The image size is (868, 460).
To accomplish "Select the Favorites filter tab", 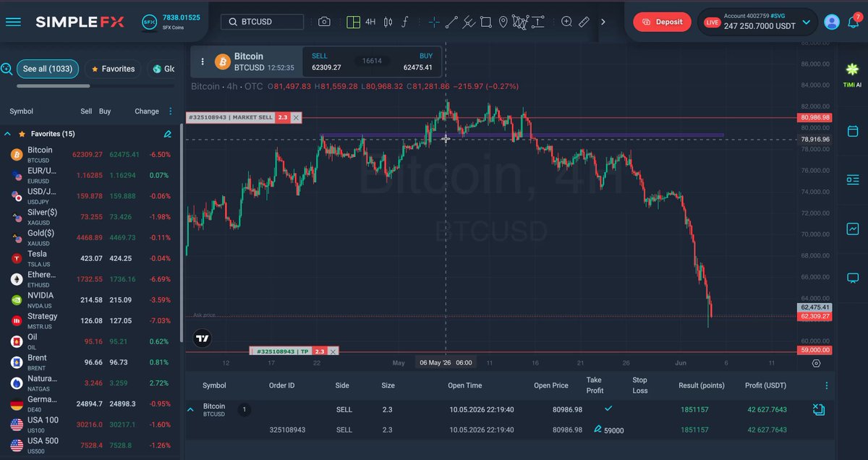I will click(x=113, y=69).
